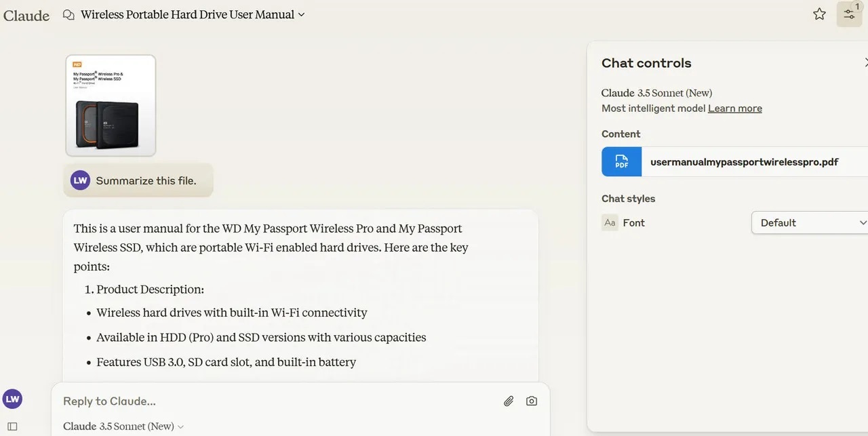The width and height of the screenshot is (868, 436).
Task: Toggle the sidebar panel icon
Action: [x=12, y=427]
